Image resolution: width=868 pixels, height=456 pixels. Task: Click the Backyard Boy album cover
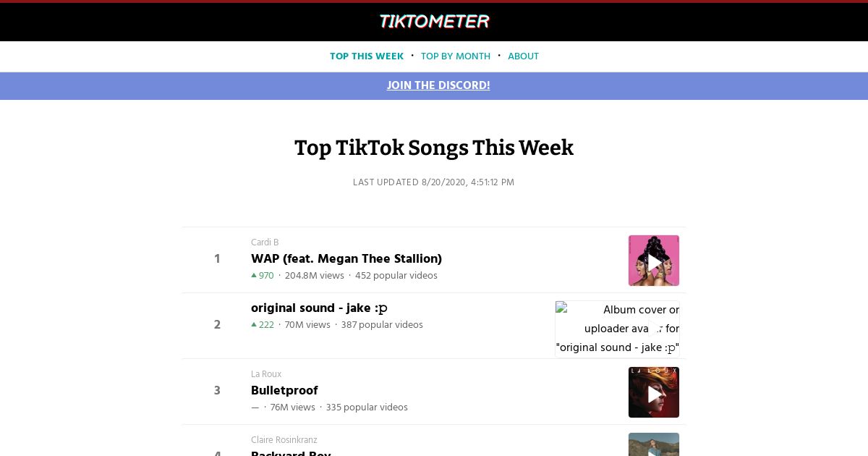pos(654,444)
